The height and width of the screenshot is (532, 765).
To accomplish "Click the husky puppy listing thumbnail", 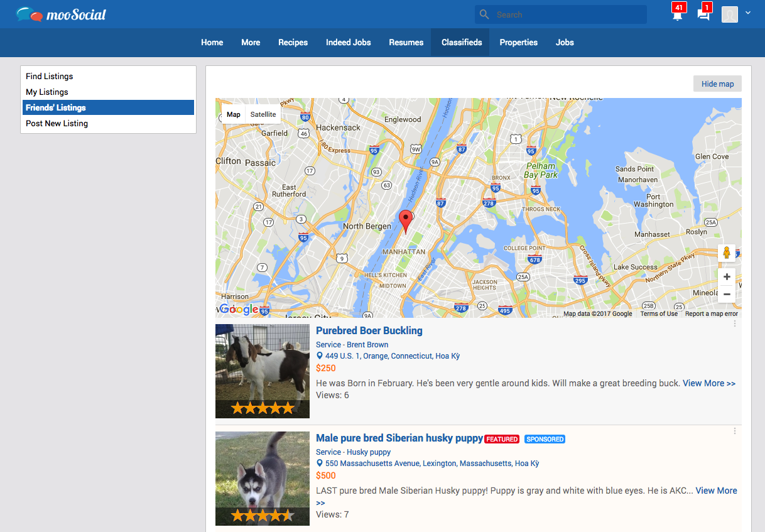I will [x=263, y=479].
